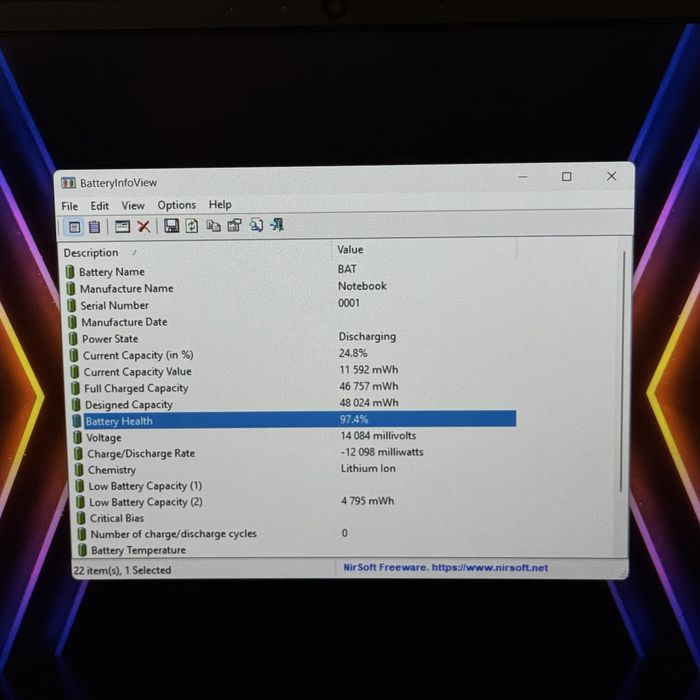Click the battery icon beside Critical Bias
Screen dimensions: 700x700
pos(81,518)
